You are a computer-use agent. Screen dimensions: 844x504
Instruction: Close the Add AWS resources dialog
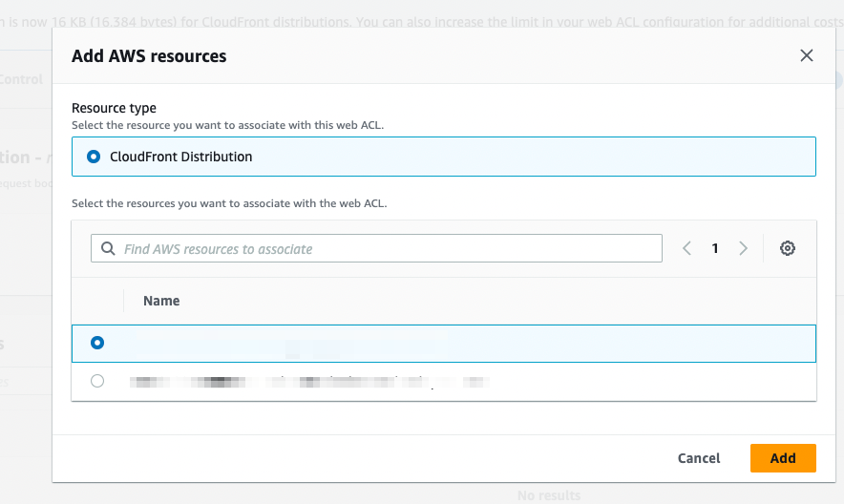807,55
